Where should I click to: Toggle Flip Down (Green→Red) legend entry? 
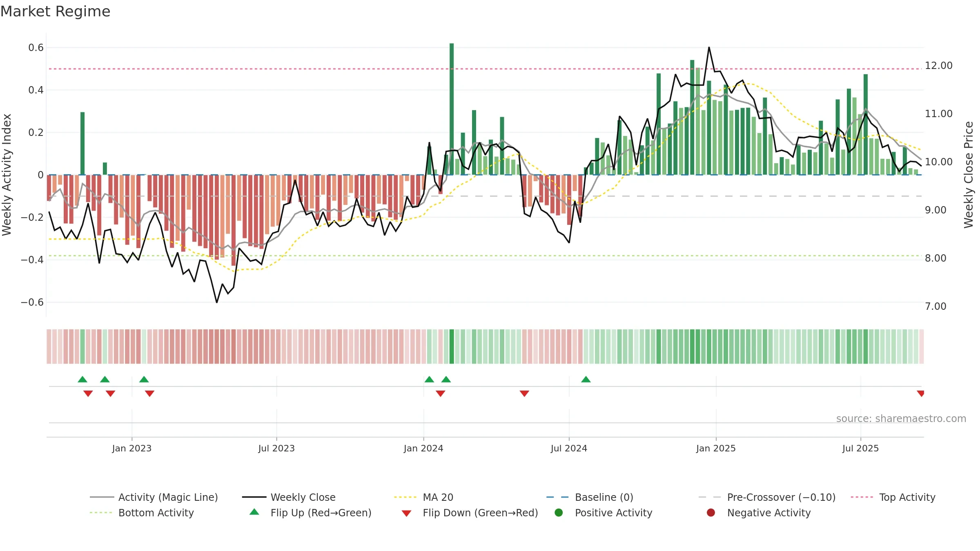pyautogui.click(x=470, y=513)
